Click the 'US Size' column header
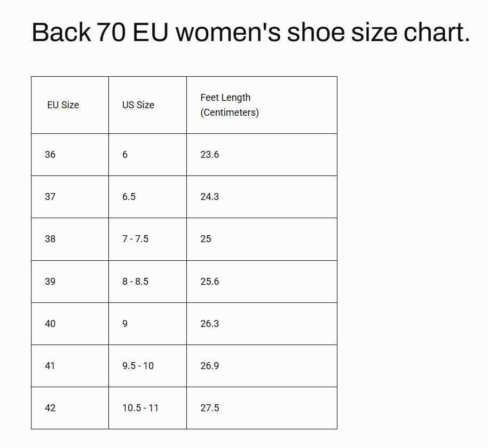Viewport: 488px width, 448px height. point(138,105)
